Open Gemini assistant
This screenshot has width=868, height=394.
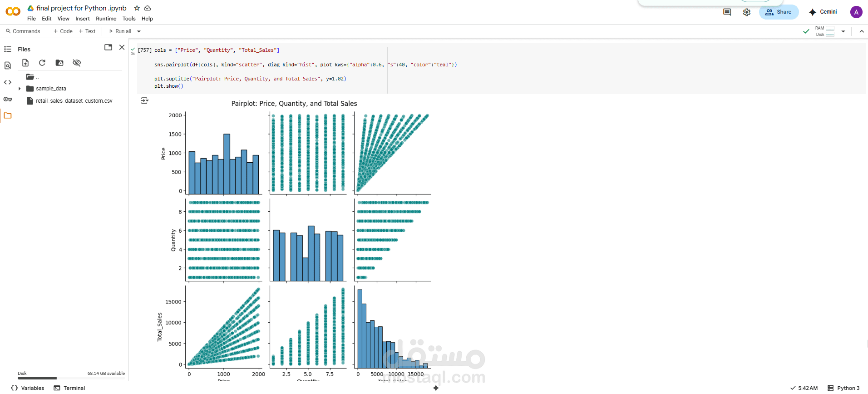[x=823, y=12]
